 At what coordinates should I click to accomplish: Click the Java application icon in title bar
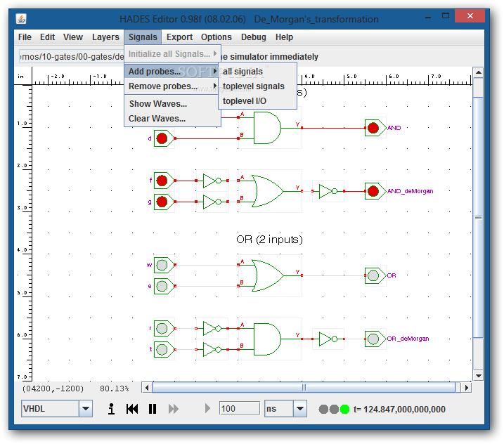click(x=21, y=19)
